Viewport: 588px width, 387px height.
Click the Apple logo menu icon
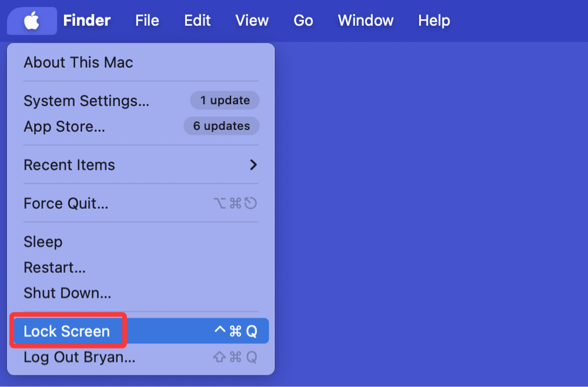[32, 21]
